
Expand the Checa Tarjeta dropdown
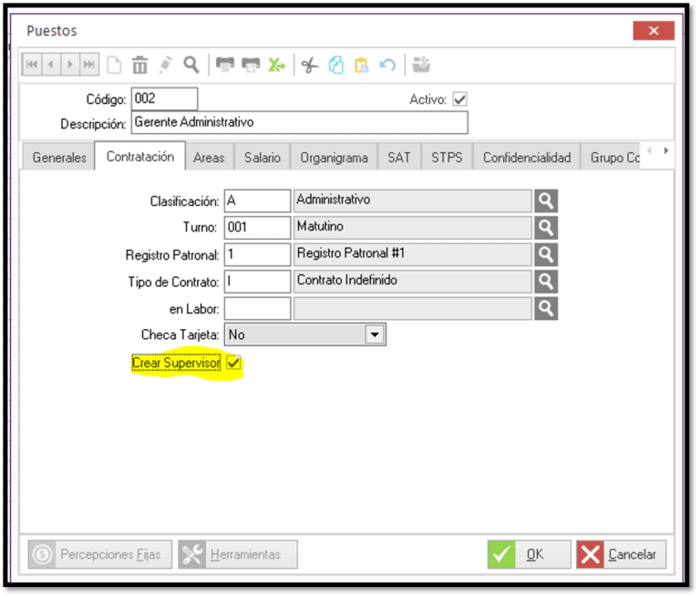point(374,335)
